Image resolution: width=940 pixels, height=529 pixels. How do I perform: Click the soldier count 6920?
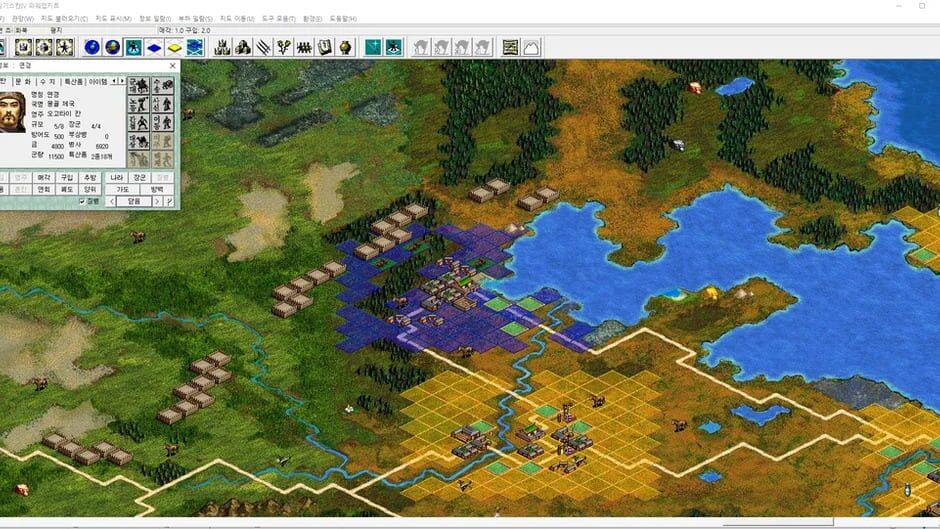click(x=102, y=146)
